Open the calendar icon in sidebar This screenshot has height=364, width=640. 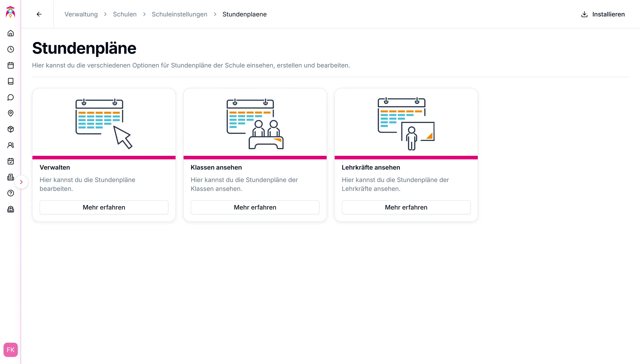(x=10, y=65)
